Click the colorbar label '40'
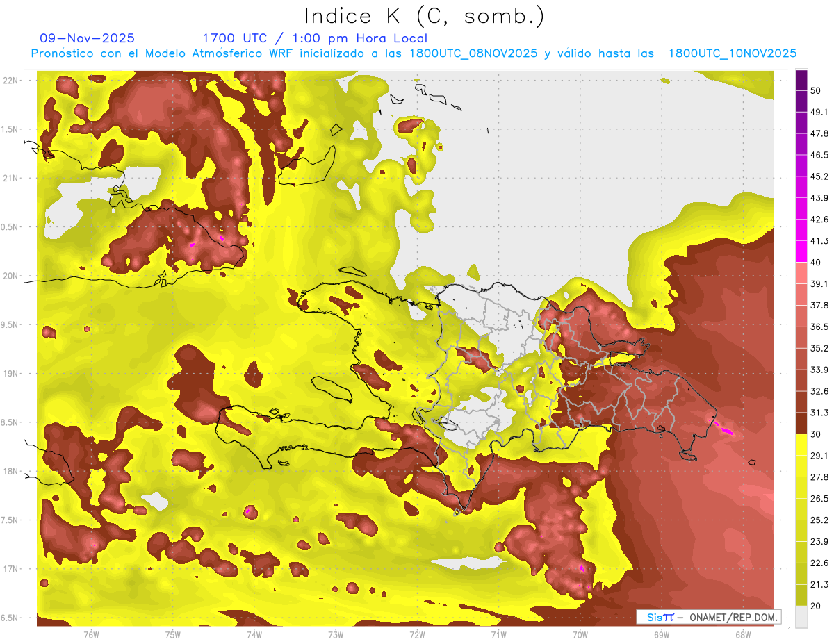Viewport: 834px width, 644px height. 817,263
